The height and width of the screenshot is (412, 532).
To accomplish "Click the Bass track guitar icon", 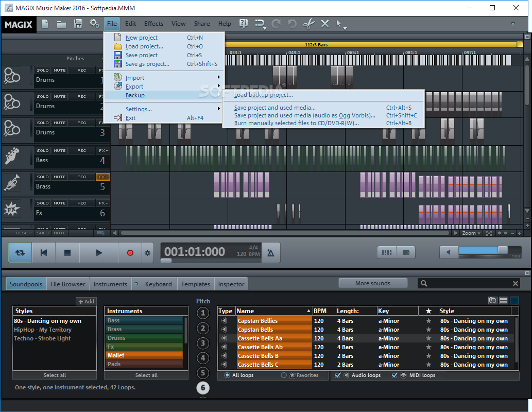I will 12,157.
